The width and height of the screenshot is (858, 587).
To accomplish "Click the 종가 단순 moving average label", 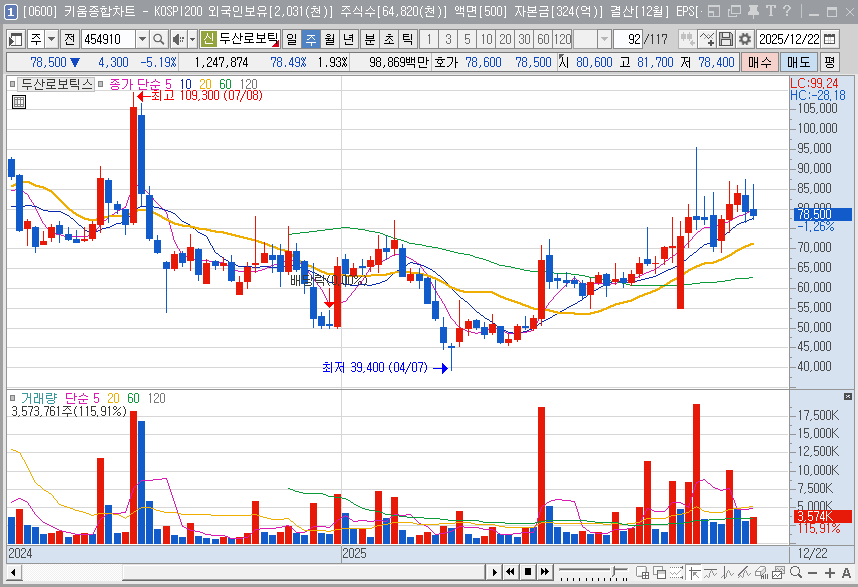I will (x=135, y=84).
